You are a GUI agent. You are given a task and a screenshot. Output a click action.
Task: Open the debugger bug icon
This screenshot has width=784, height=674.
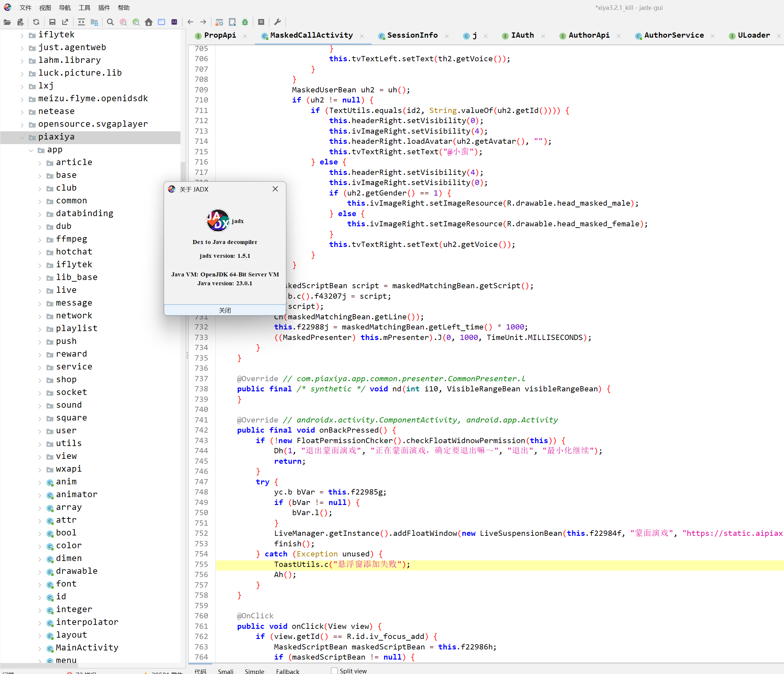tap(245, 22)
